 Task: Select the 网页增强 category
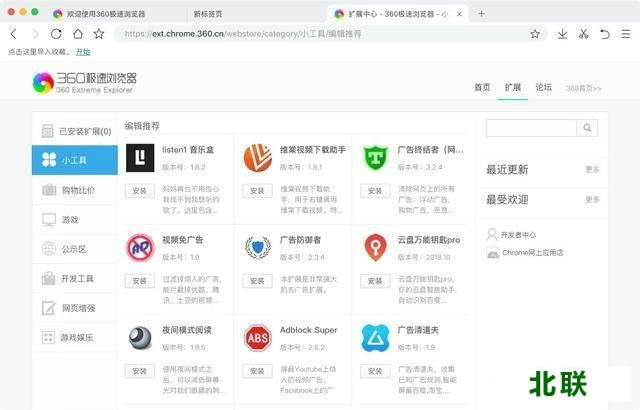(x=75, y=308)
